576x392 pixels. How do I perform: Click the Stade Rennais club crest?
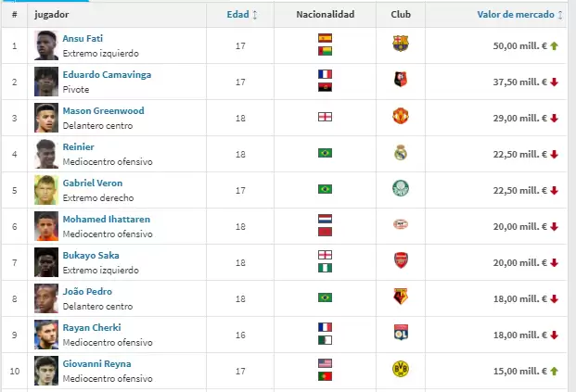pos(401,81)
